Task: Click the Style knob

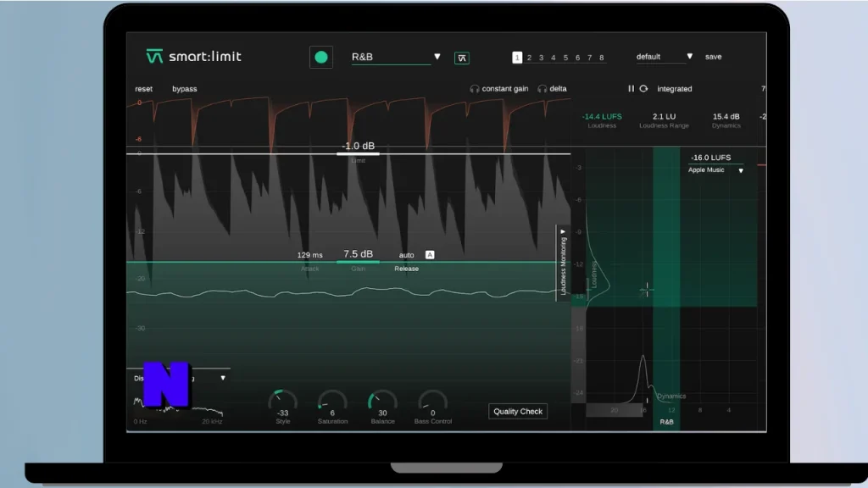Action: [283, 402]
